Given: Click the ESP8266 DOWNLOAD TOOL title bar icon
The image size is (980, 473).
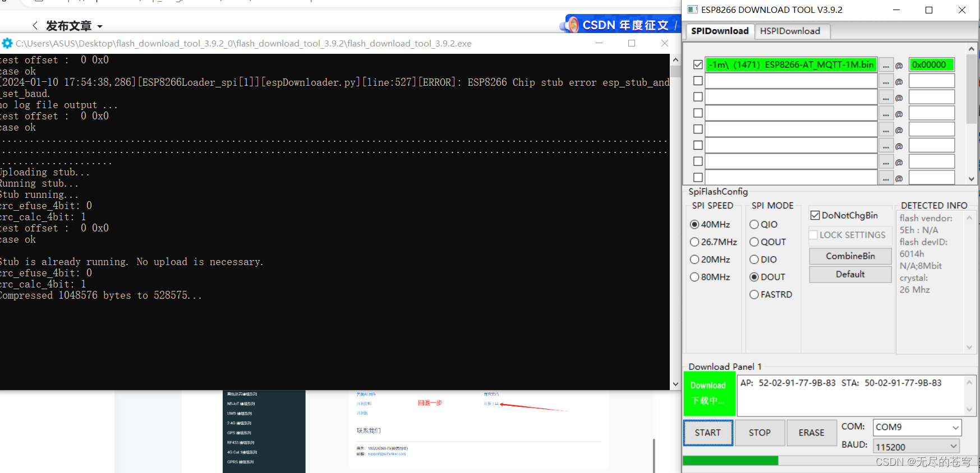Looking at the screenshot, I should 693,10.
